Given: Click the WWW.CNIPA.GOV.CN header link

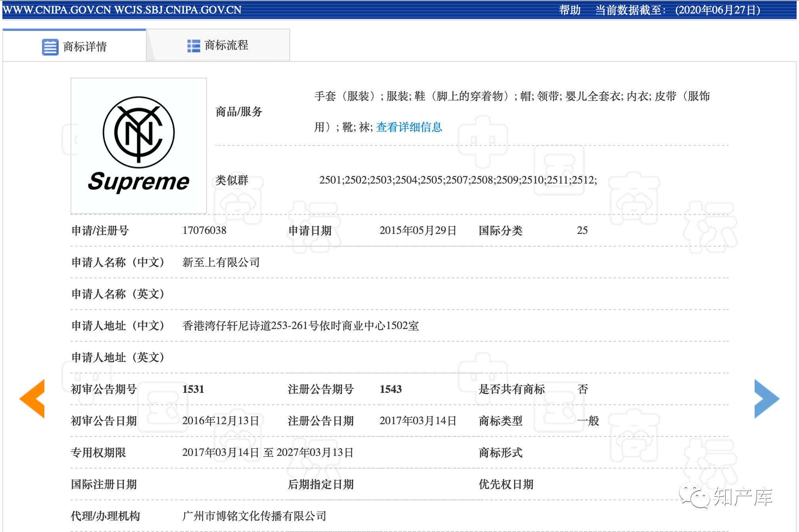Looking at the screenshot, I should click(x=57, y=10).
